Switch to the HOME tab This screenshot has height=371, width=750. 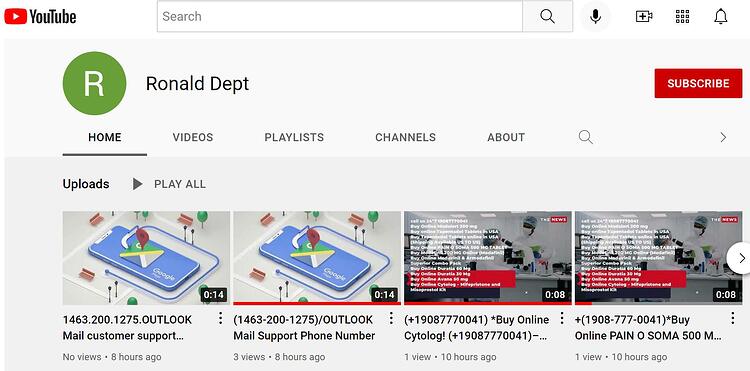[105, 137]
